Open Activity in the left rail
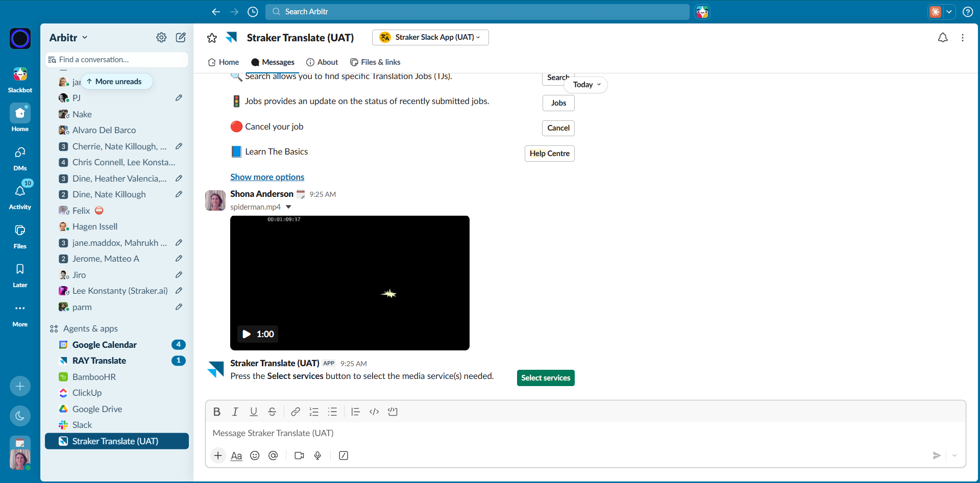 20,196
